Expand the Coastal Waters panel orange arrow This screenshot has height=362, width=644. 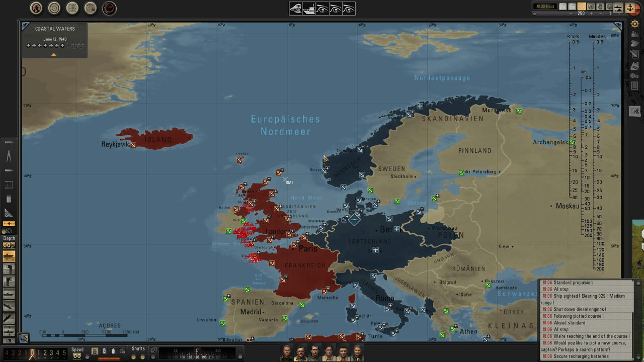(54, 54)
